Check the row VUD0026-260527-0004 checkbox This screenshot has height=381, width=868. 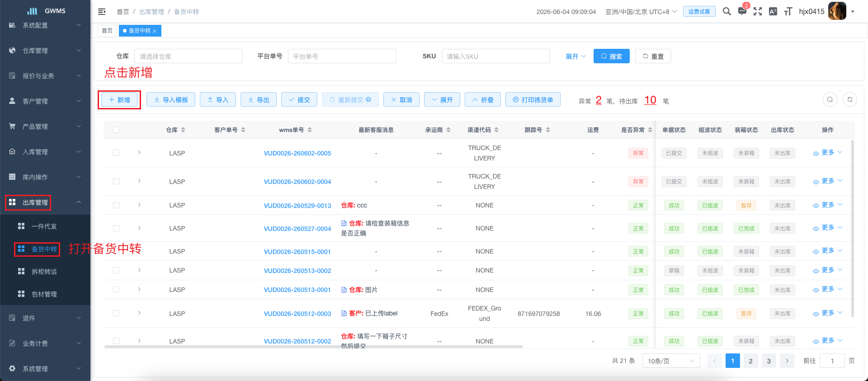pos(116,228)
